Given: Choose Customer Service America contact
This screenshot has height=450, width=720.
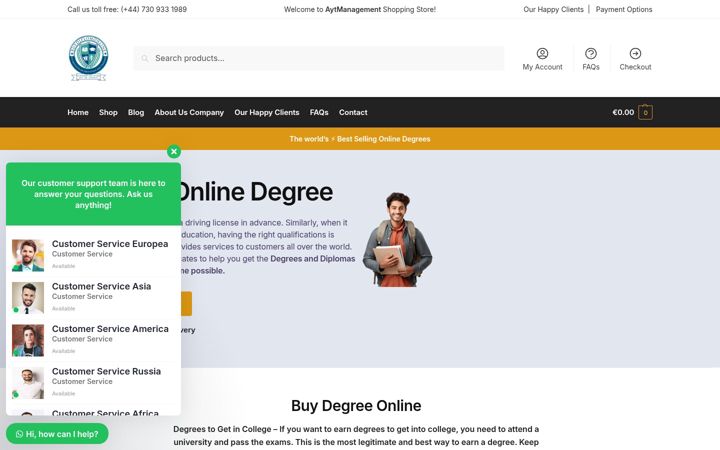Looking at the screenshot, I should (x=93, y=340).
